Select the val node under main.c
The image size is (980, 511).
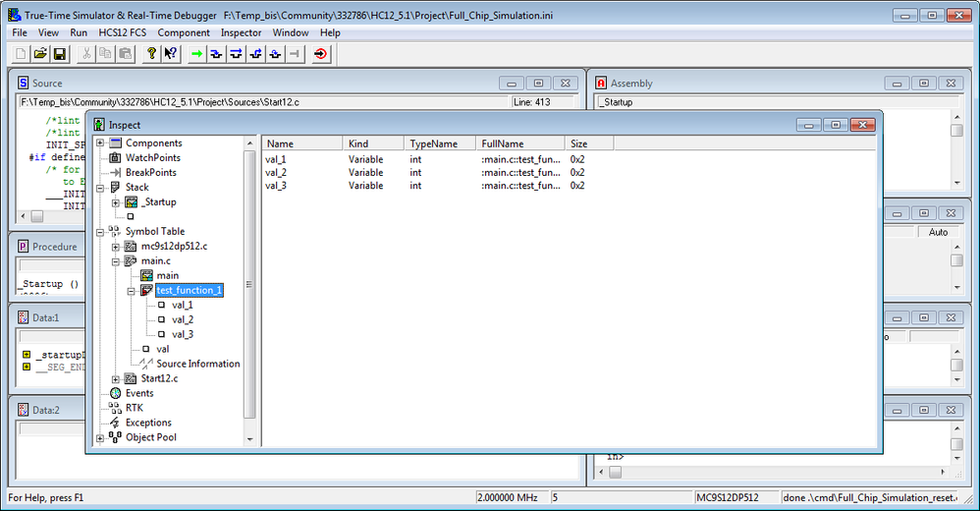(x=162, y=349)
